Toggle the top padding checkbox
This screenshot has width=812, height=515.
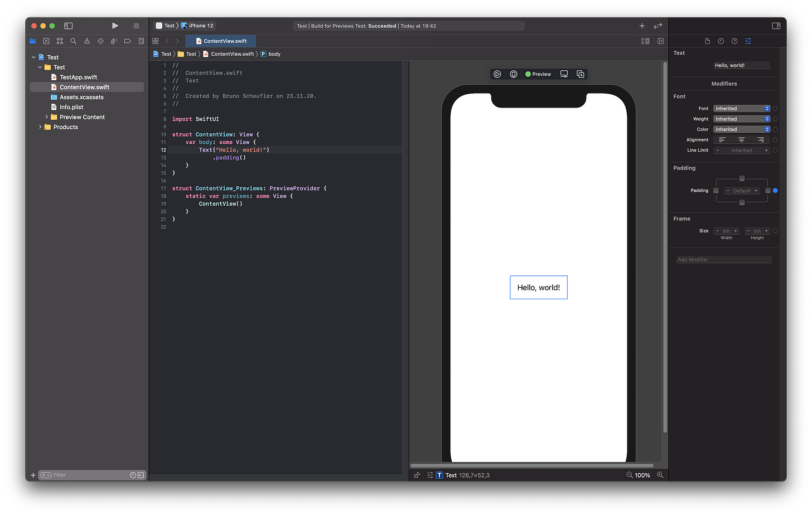[x=742, y=179]
